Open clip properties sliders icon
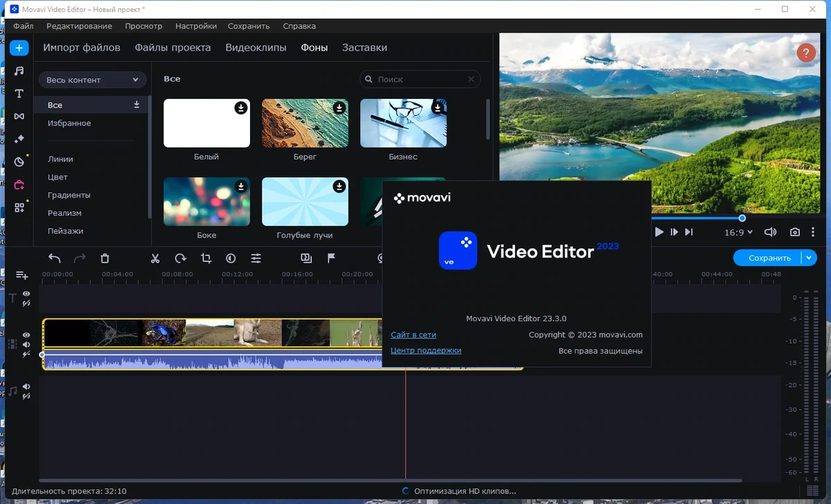 coord(256,258)
